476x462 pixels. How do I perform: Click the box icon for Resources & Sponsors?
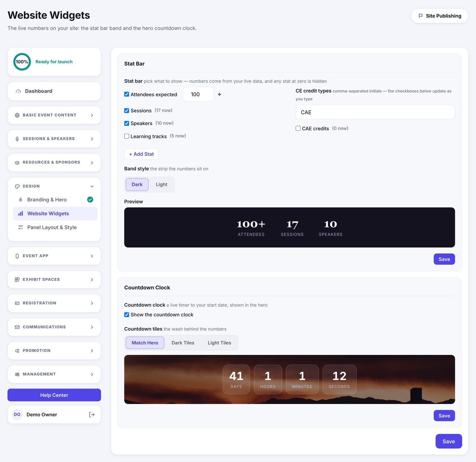point(17,163)
